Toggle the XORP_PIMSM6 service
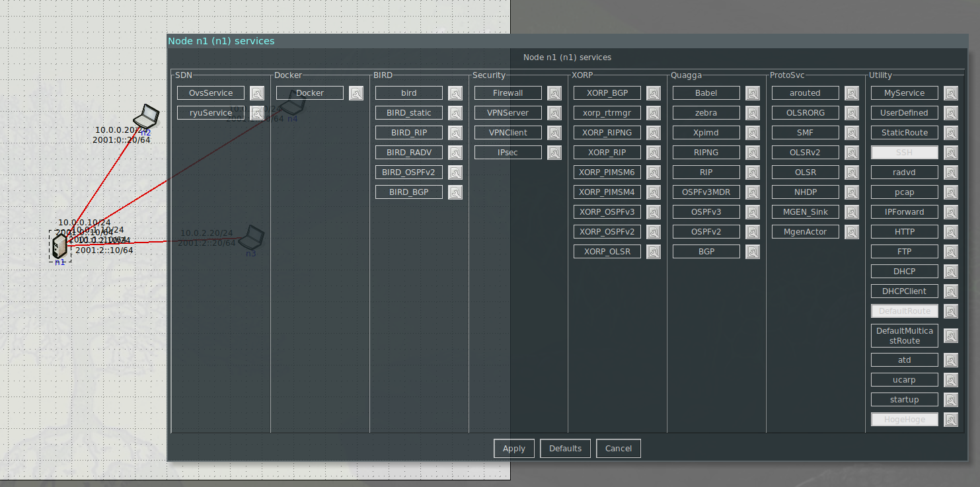 607,172
